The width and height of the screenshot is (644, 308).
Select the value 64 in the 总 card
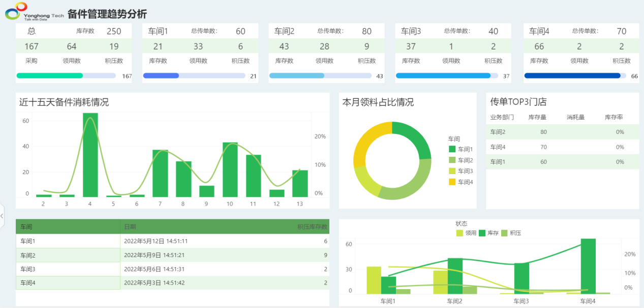click(x=72, y=46)
